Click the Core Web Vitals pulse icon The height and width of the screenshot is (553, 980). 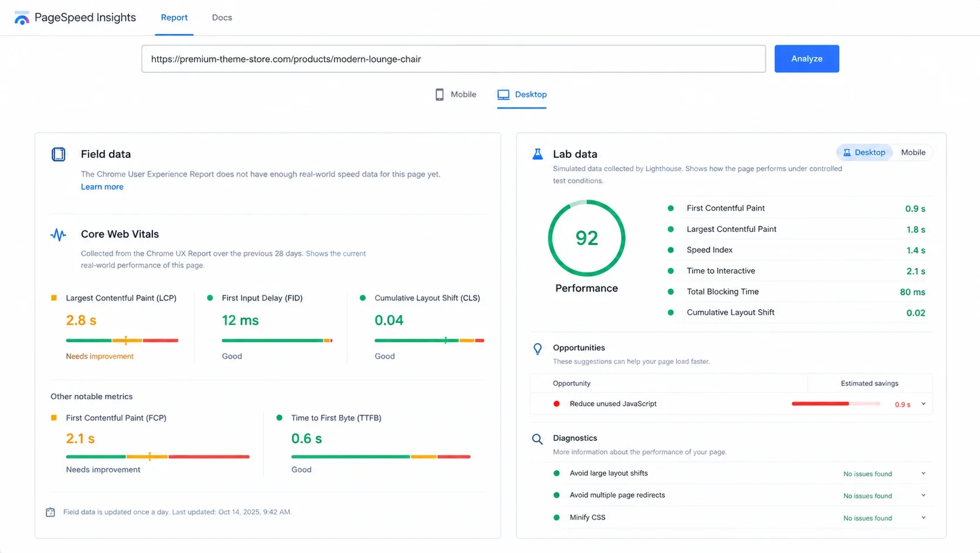tap(58, 235)
